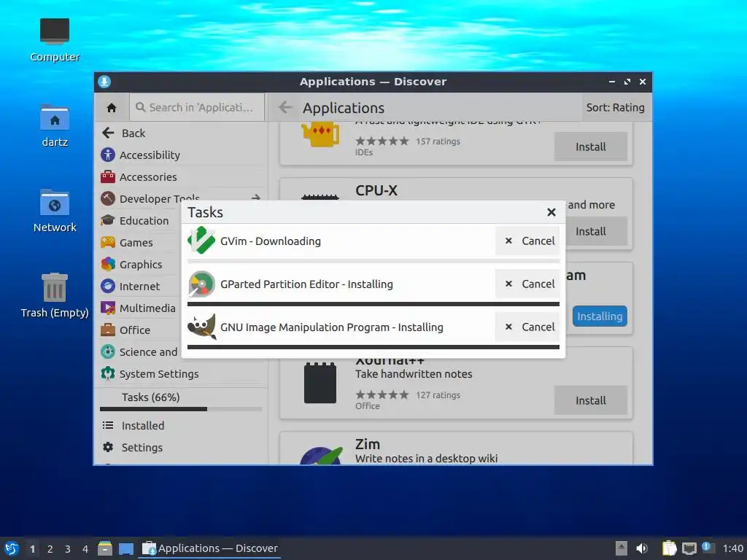Expand Developer Tools with its arrow
The image size is (747, 560).
click(256, 197)
